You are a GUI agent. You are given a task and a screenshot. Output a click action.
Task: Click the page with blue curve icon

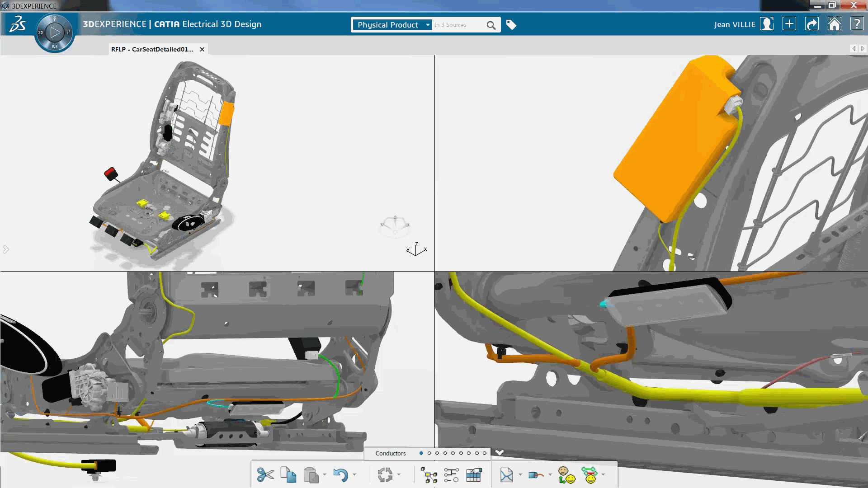[x=507, y=475]
